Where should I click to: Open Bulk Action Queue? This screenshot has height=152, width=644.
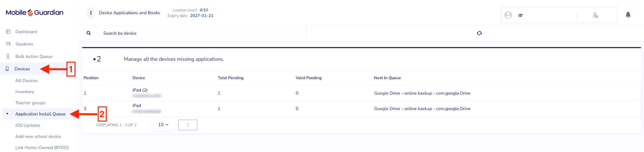(34, 56)
